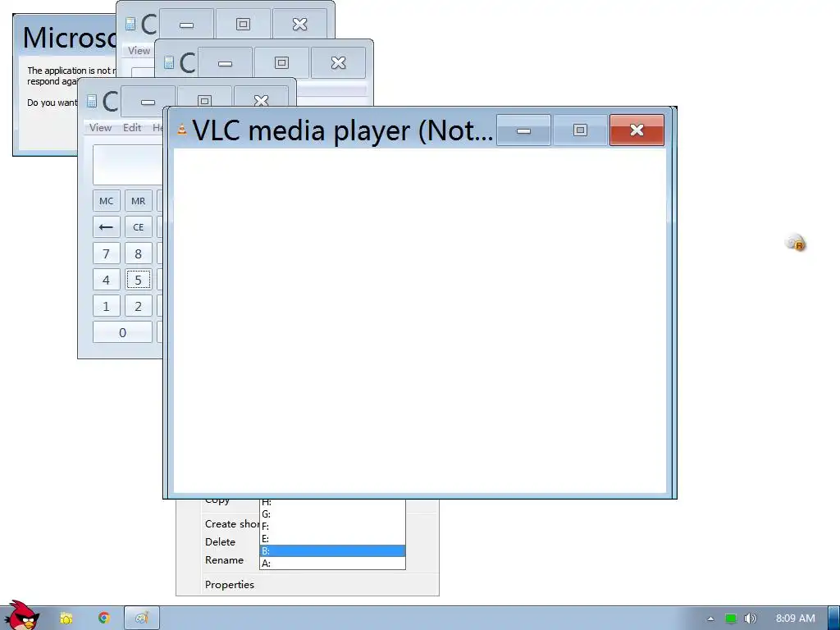Click digit 7 on the Calculator
The image size is (840, 630).
(106, 253)
